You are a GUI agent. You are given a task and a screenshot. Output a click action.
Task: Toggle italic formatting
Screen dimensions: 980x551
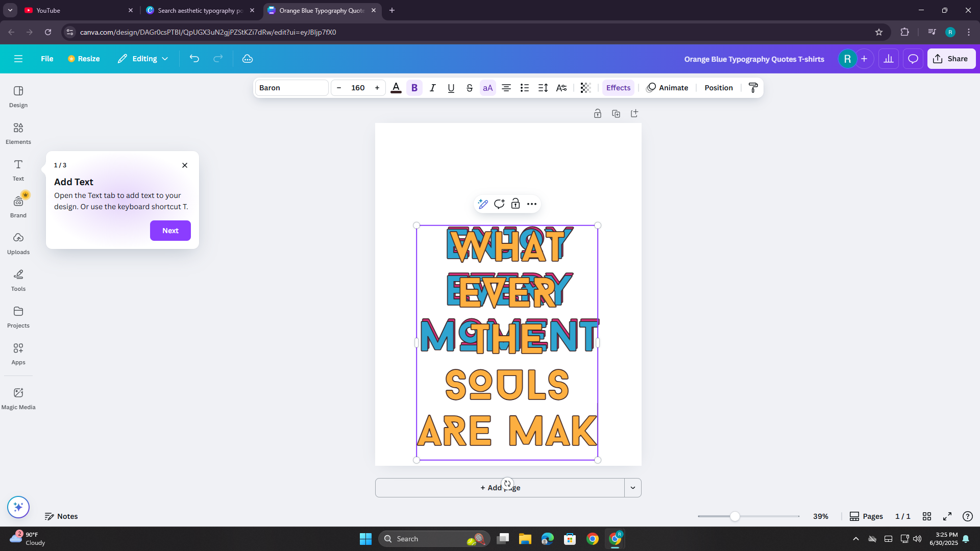point(433,88)
